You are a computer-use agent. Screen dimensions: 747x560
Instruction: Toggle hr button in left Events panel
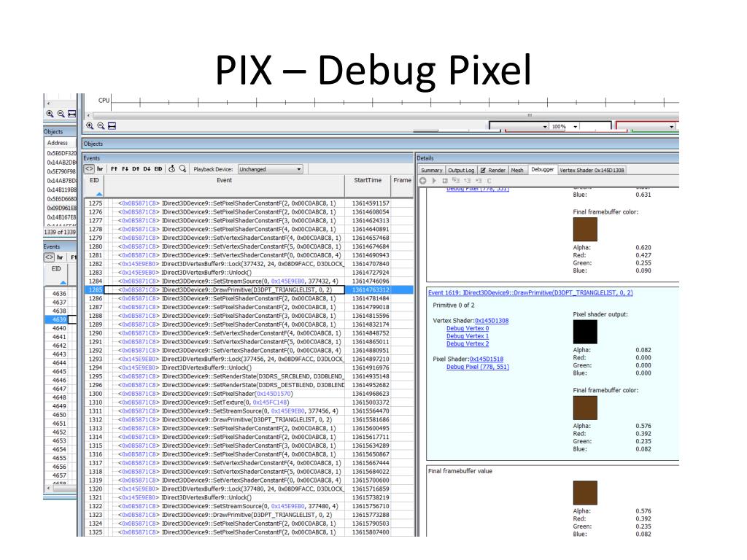[x=60, y=257]
